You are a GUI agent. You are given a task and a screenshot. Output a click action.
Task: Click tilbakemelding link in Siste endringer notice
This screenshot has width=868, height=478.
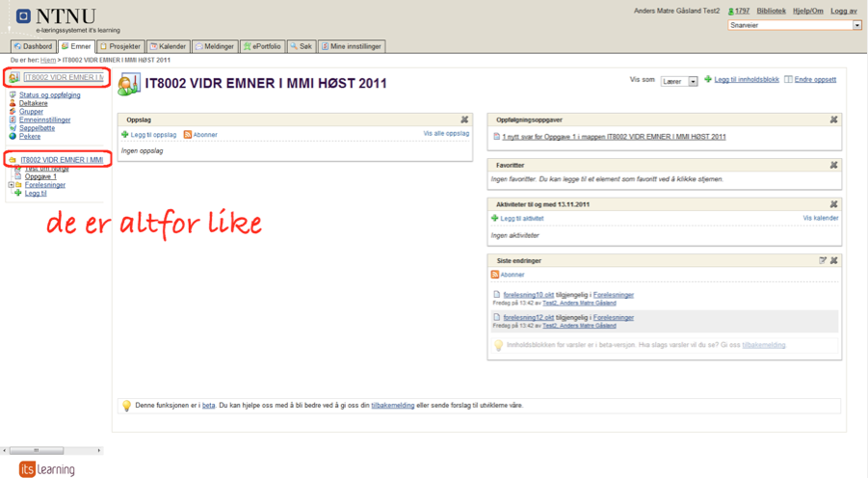[x=763, y=345]
